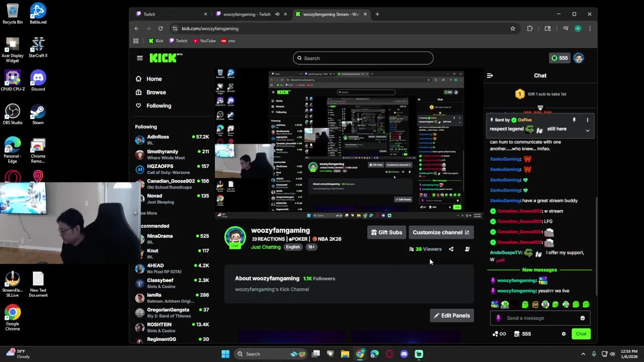Viewport: 644px width, 362px height.
Task: Open the user profile avatar top right
Action: point(579,58)
